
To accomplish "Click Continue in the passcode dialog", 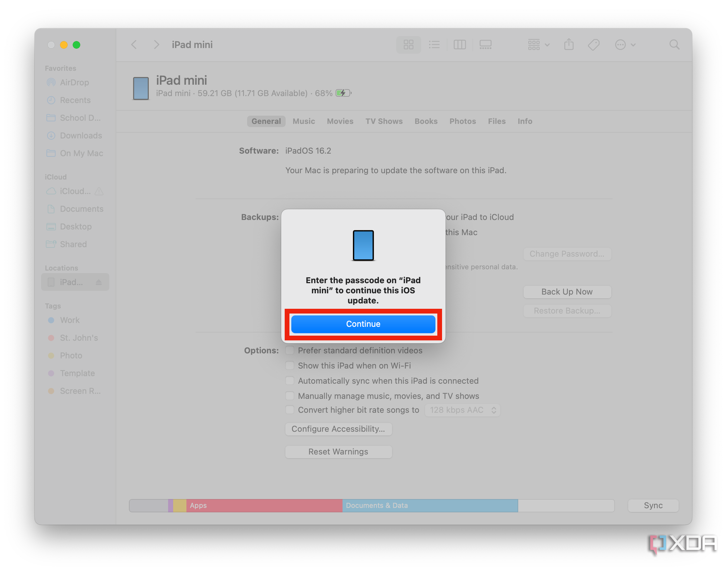I will pyautogui.click(x=363, y=324).
